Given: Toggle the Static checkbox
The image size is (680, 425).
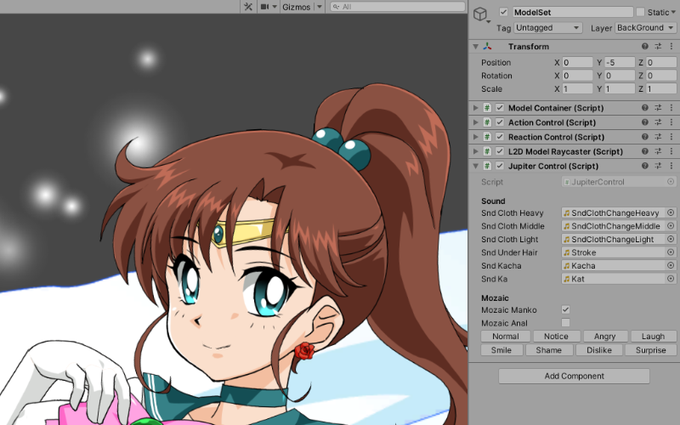Looking at the screenshot, I should pyautogui.click(x=641, y=12).
